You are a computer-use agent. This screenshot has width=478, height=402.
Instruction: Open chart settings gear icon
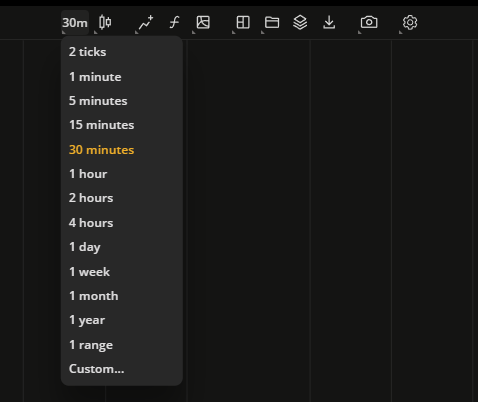coord(410,23)
